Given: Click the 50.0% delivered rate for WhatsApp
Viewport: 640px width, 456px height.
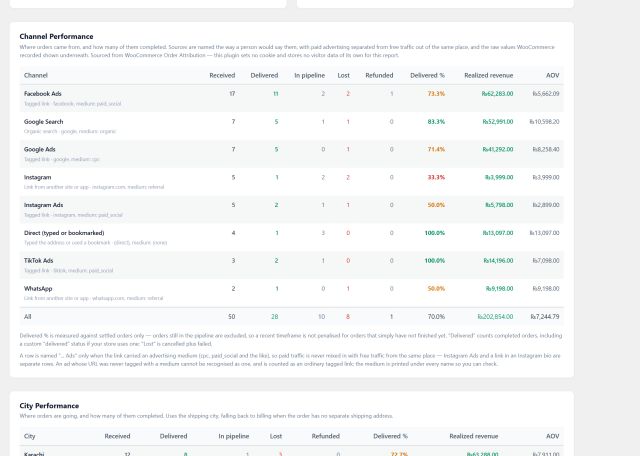Looking at the screenshot, I should pyautogui.click(x=436, y=289).
